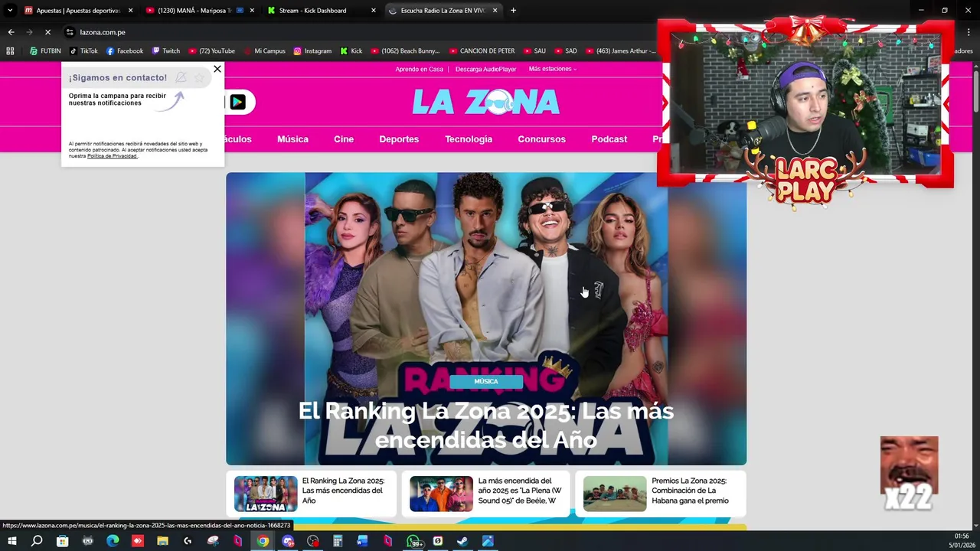This screenshot has height=551, width=980.
Task: Open the (463) James Arthur bookmark
Action: pos(620,51)
